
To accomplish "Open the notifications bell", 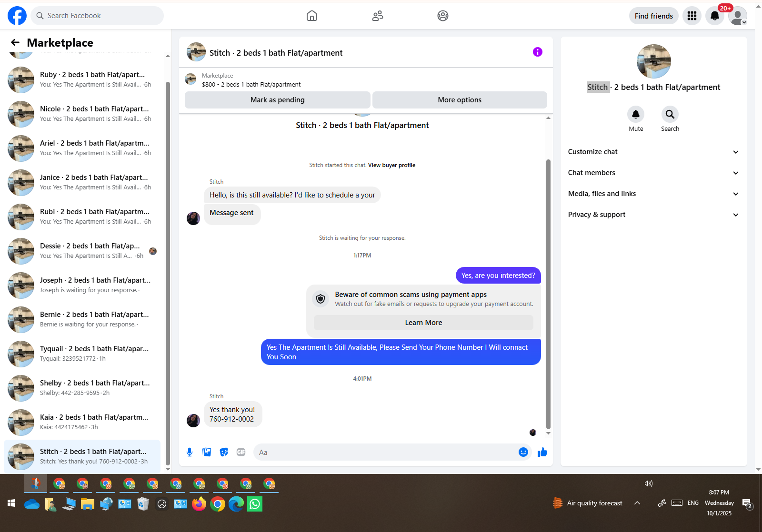I will coord(715,16).
